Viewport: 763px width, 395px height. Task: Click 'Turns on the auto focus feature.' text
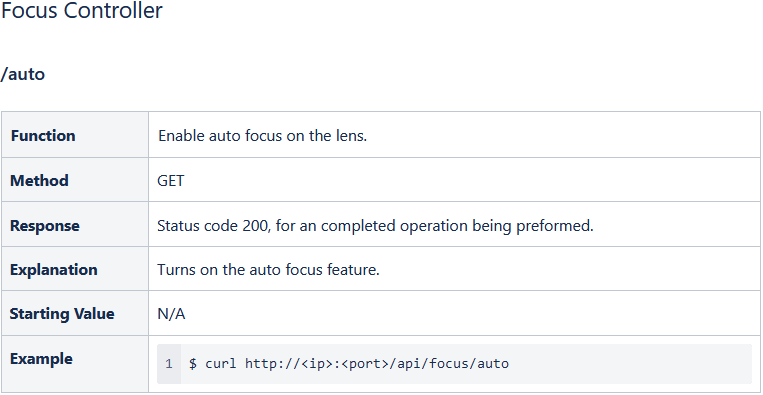(x=268, y=270)
